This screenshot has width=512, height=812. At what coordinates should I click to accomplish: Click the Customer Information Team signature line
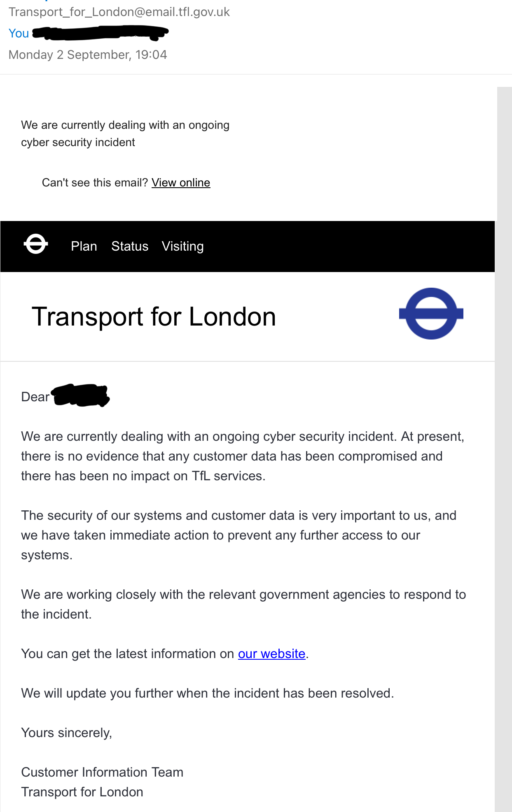click(x=102, y=772)
